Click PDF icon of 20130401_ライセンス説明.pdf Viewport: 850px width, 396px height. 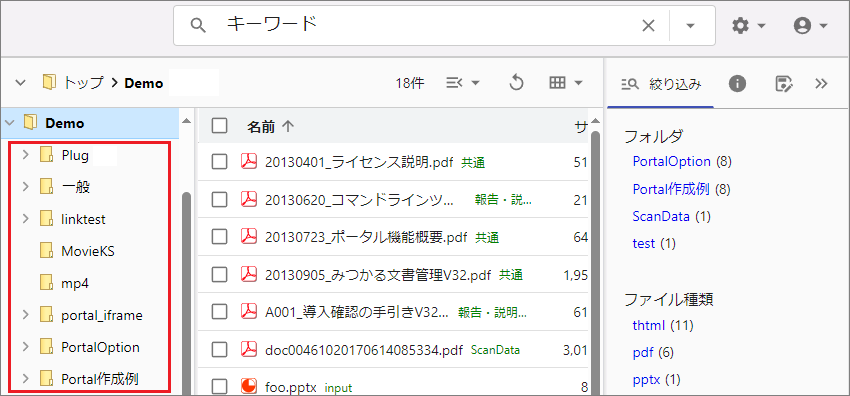pos(248,161)
